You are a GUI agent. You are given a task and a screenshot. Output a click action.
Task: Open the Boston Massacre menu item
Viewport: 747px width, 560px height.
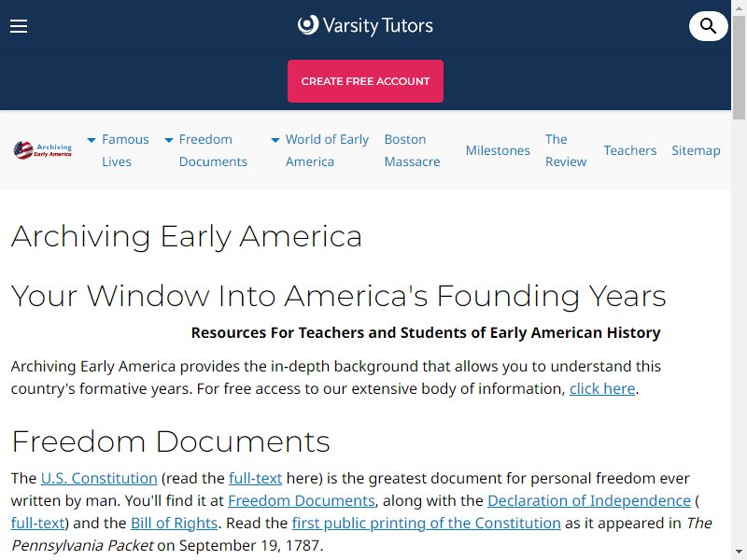click(x=412, y=150)
